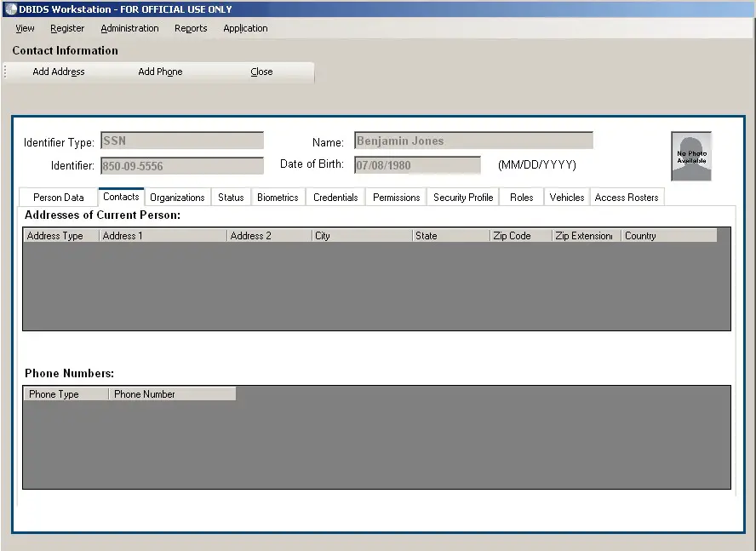Screen dimensions: 756x551
Task: Click the Add Address button
Action: point(59,72)
